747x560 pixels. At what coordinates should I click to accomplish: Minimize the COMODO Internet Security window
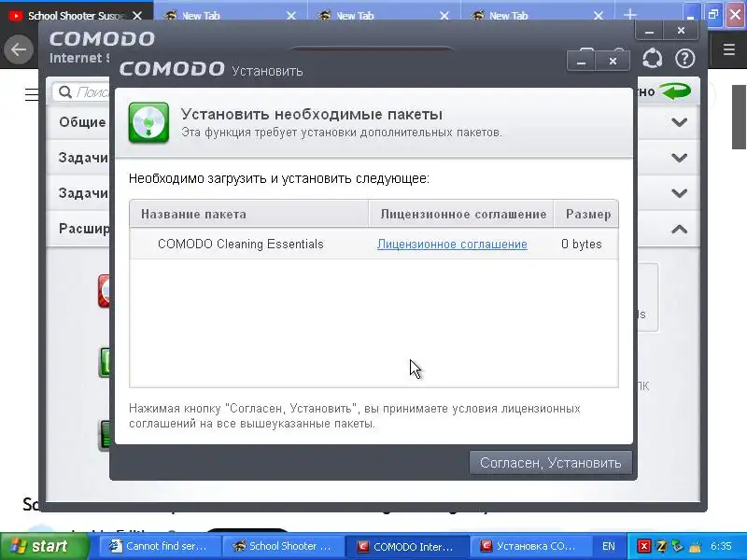(x=649, y=31)
